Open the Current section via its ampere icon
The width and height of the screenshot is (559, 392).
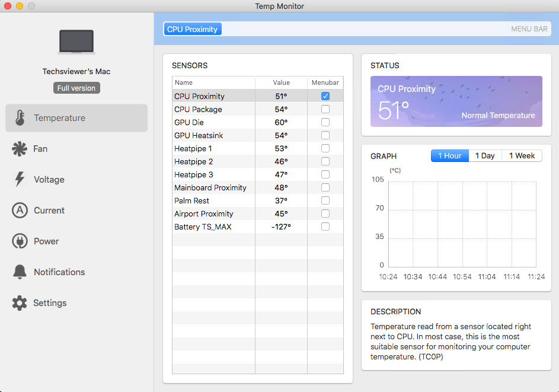pos(20,211)
